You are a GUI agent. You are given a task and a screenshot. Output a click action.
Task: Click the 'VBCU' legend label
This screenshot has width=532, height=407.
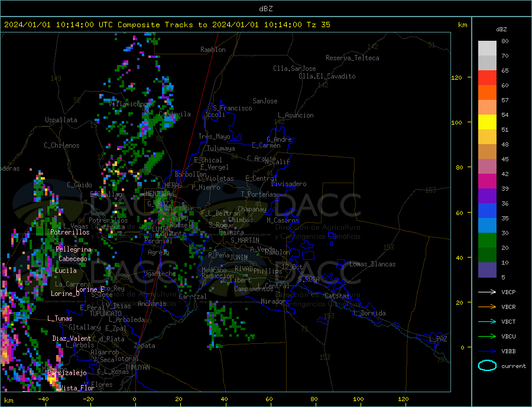tap(508, 337)
